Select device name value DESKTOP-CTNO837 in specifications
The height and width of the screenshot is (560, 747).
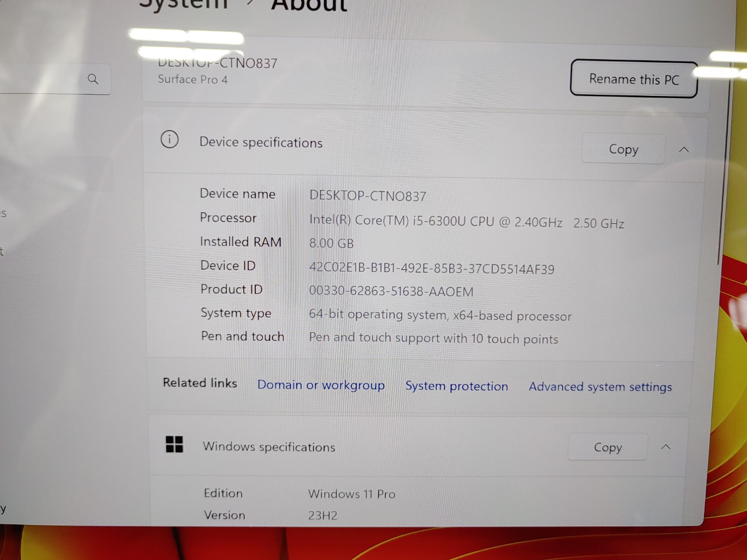(x=368, y=196)
